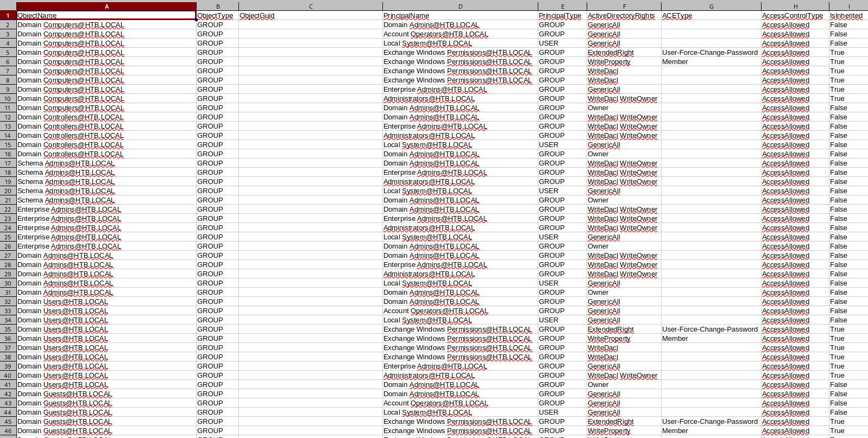Select column G header
Viewport: 868px width, 438px height.
point(711,7)
